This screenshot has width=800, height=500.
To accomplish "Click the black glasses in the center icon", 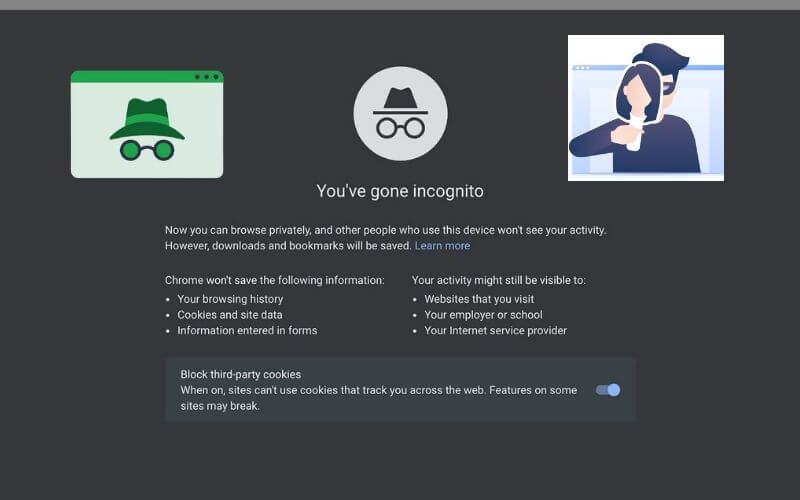I will point(400,128).
